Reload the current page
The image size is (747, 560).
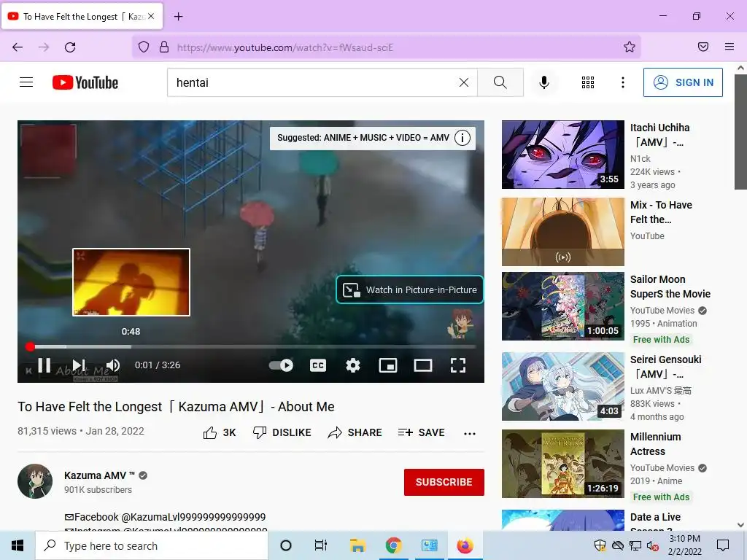click(x=70, y=47)
